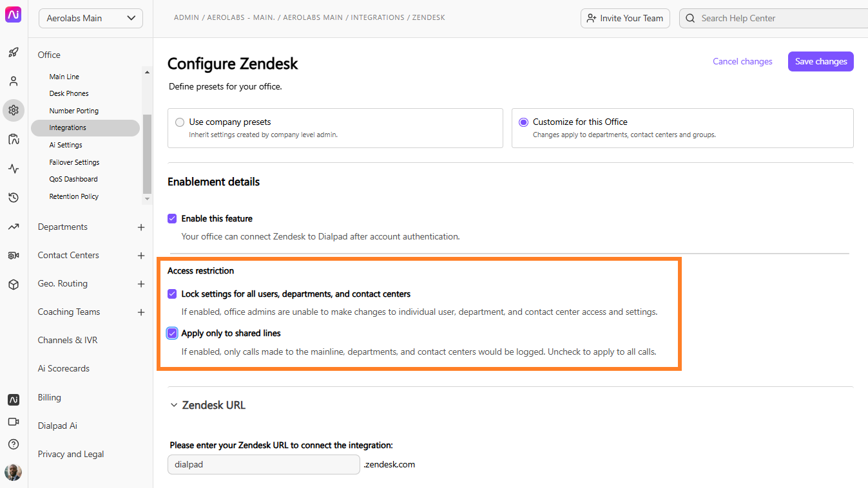Click Cancel changes link
The height and width of the screenshot is (488, 868).
click(742, 61)
